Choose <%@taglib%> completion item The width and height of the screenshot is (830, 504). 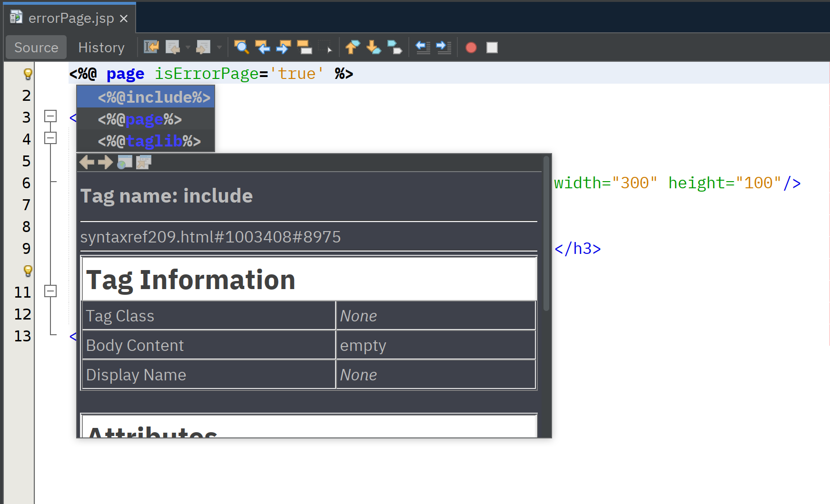point(146,141)
